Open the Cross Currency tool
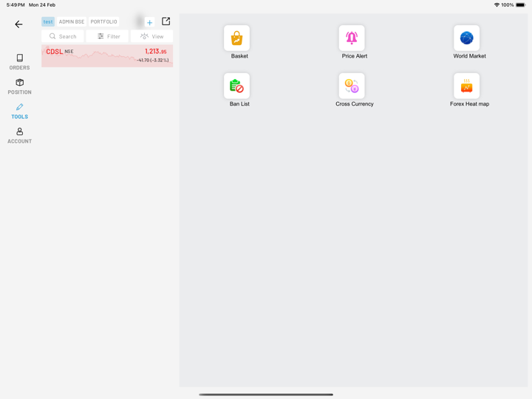The image size is (532, 399). [x=352, y=86]
